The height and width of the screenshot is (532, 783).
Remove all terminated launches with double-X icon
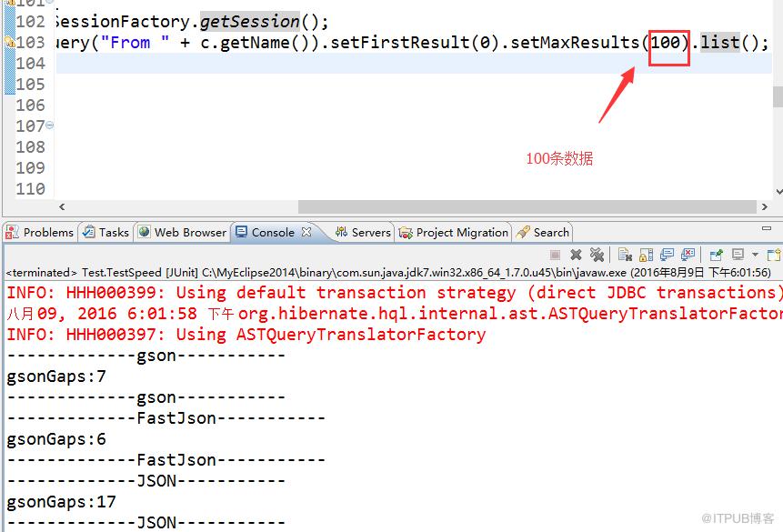click(597, 255)
